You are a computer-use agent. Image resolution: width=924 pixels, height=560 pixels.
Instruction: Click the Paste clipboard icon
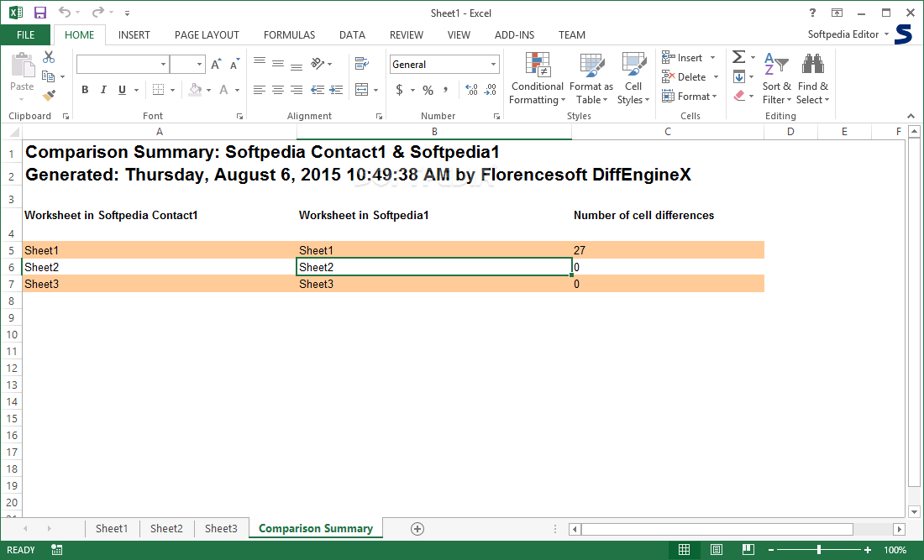coord(23,65)
